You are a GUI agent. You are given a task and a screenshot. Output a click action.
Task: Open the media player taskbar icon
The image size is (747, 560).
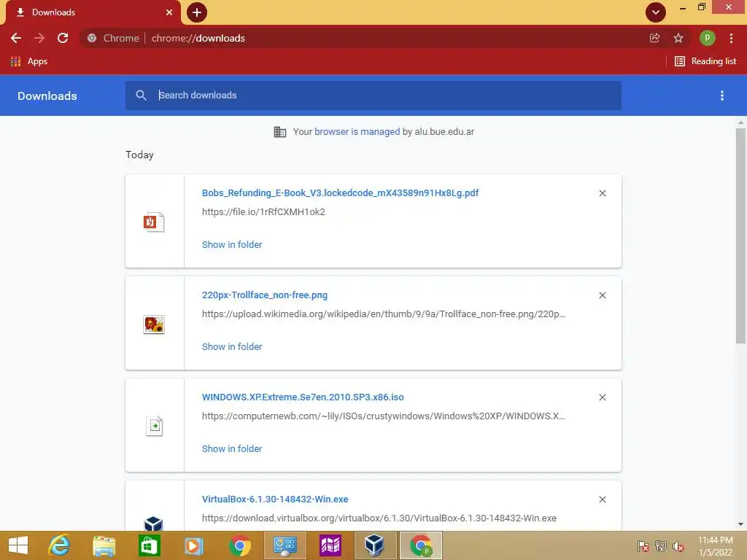[x=193, y=545]
